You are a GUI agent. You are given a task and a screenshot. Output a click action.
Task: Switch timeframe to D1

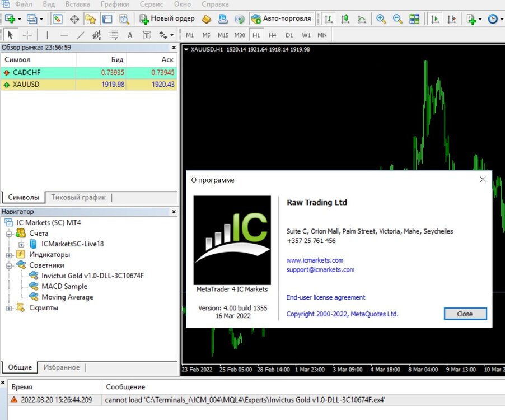(x=289, y=35)
